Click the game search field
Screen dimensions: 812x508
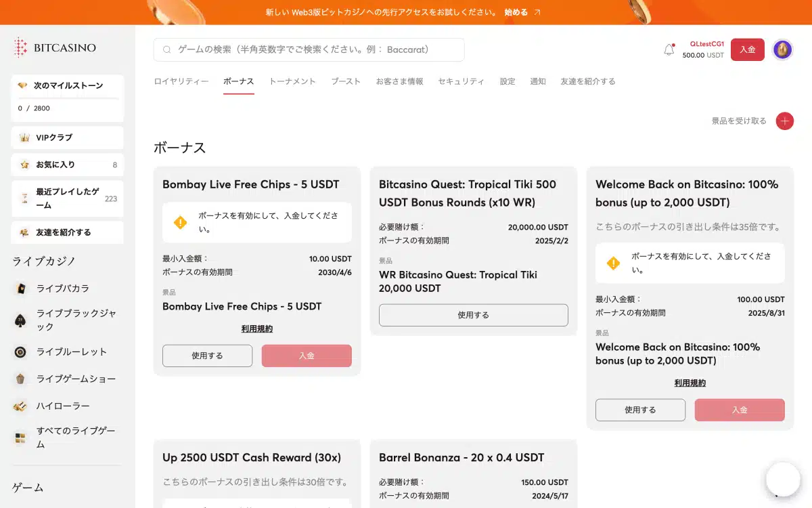[309, 50]
